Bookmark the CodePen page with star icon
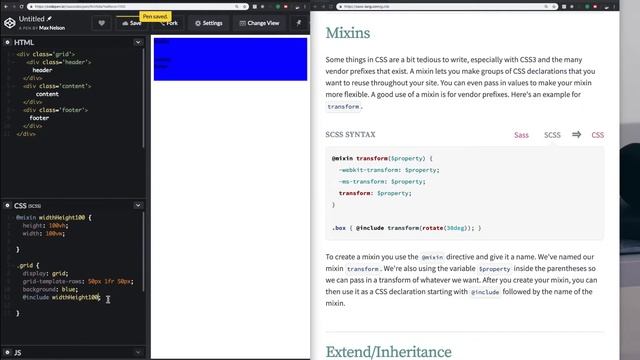Screen dimensions: 640x360 click(x=245, y=7)
